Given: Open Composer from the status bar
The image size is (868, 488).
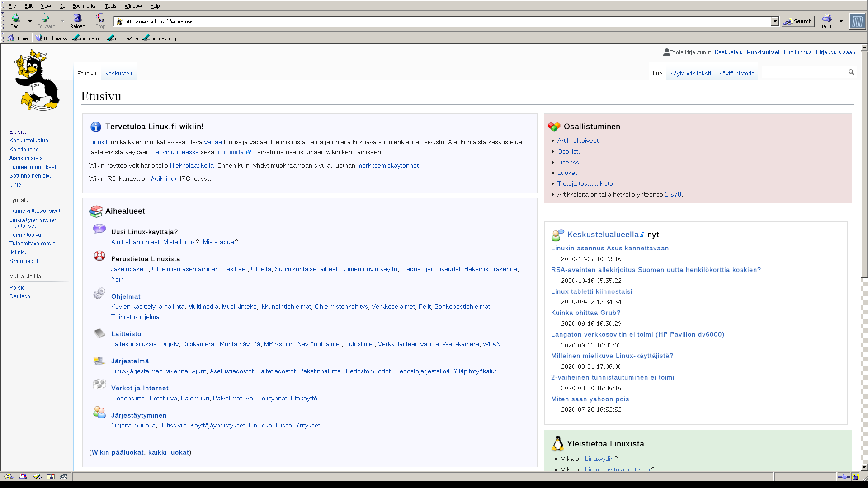Looking at the screenshot, I should tap(37, 477).
